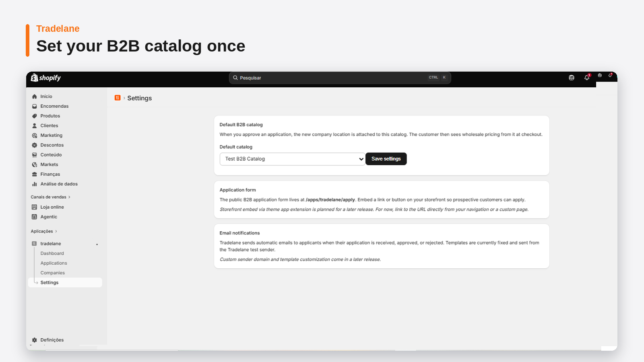Image resolution: width=644 pixels, height=362 pixels.
Task: Click the Settings breadcrumb title
Action: tap(139, 98)
